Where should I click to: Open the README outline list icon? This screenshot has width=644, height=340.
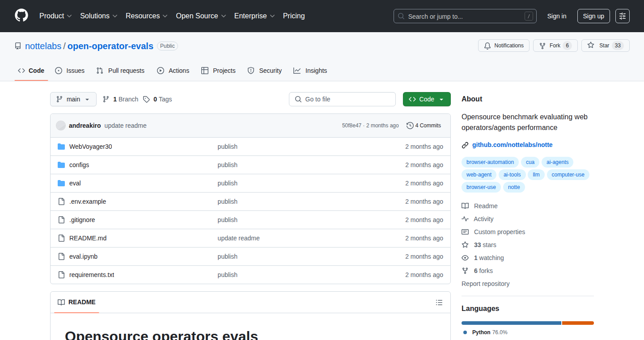(439, 302)
